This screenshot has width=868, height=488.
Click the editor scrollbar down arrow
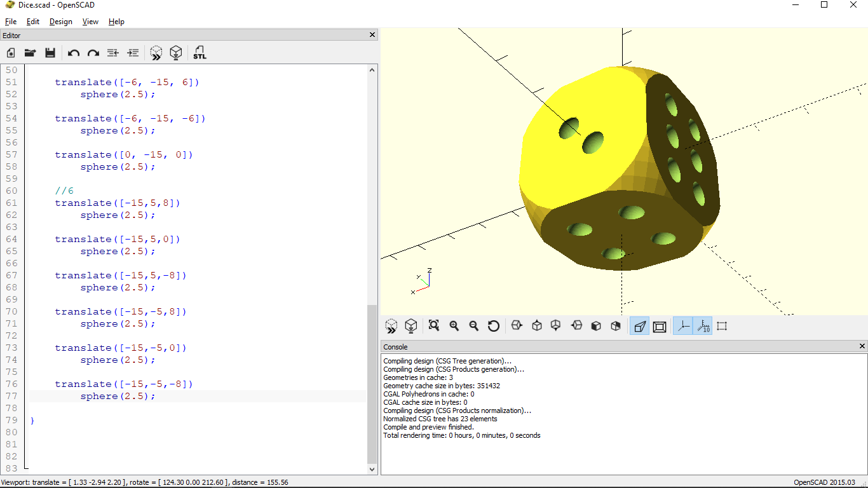372,469
